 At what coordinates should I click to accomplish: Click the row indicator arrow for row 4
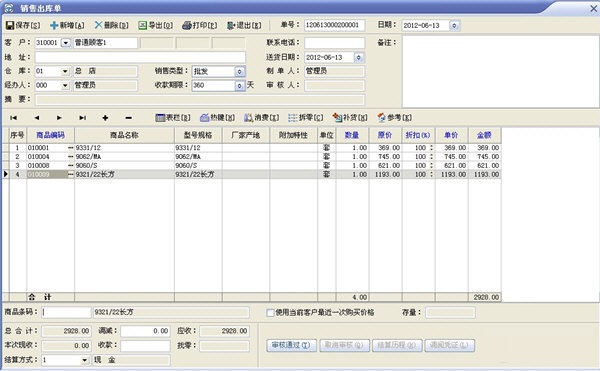tap(5, 174)
